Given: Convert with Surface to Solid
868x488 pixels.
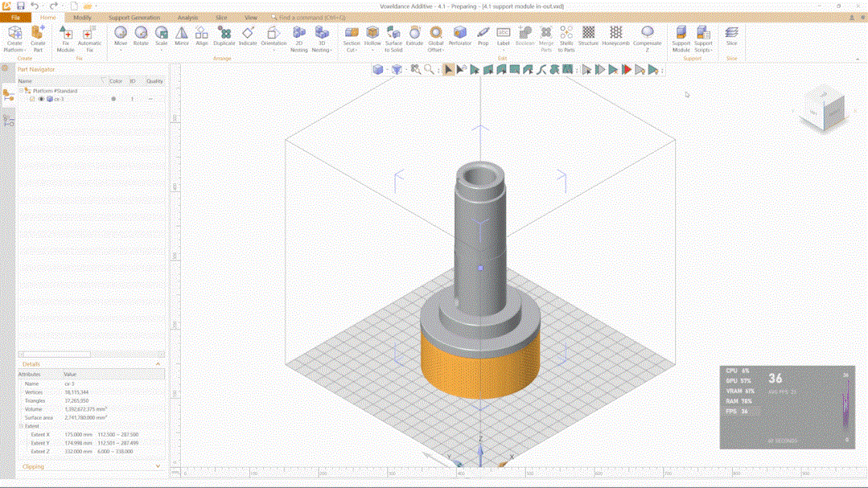Looking at the screenshot, I should pyautogui.click(x=393, y=38).
